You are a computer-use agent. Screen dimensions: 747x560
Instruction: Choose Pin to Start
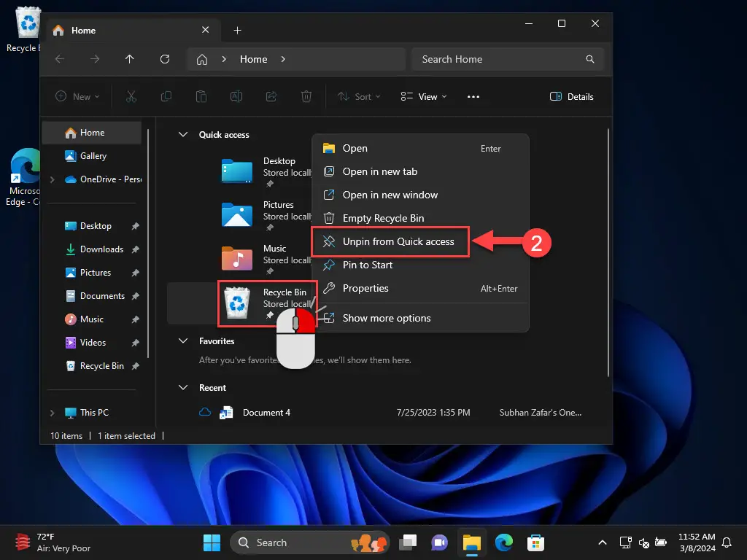(420, 265)
